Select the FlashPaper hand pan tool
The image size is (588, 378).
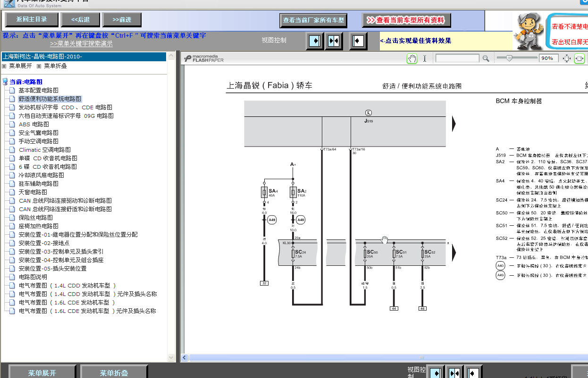tap(412, 58)
